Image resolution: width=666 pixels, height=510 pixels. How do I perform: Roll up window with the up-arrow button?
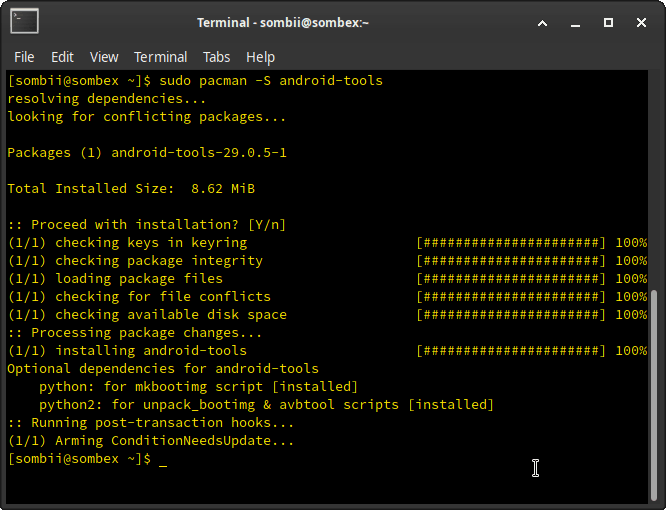pos(542,22)
